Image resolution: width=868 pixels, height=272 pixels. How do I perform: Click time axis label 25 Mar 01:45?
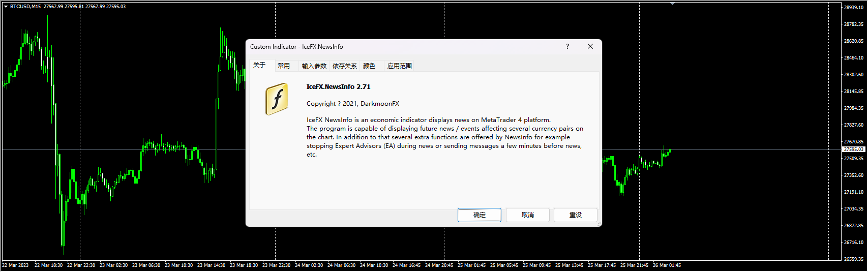[471, 265]
